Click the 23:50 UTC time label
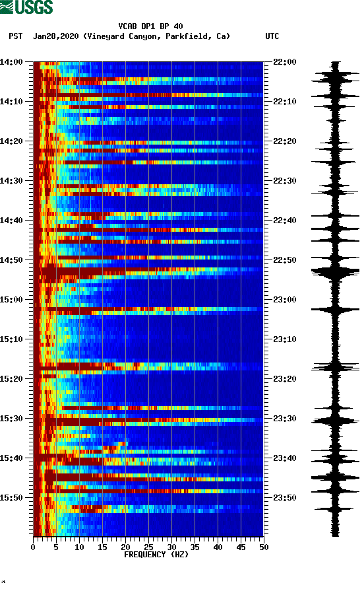This screenshot has width=364, height=589. (285, 498)
